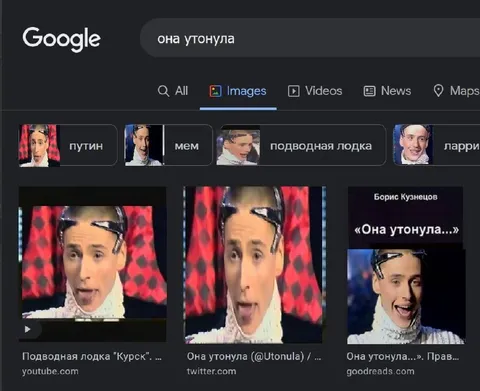Open the 'Подводная лодка "Курск"' title link

pyautogui.click(x=92, y=356)
